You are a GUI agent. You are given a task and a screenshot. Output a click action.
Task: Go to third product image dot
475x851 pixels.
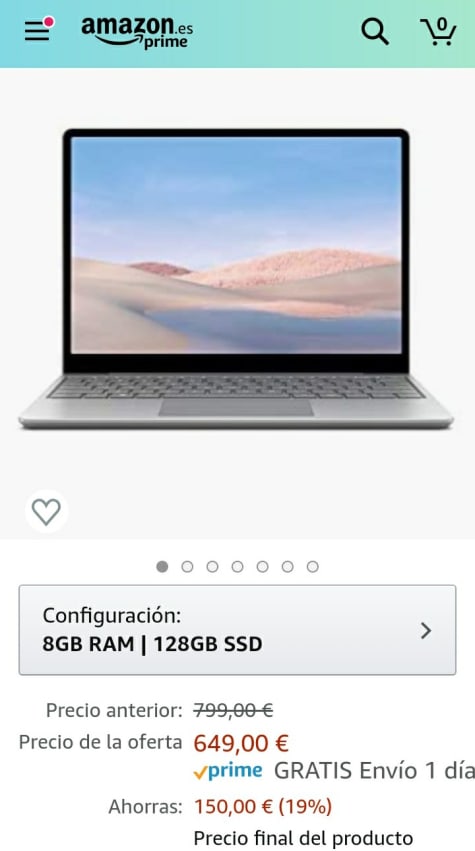pos(212,567)
